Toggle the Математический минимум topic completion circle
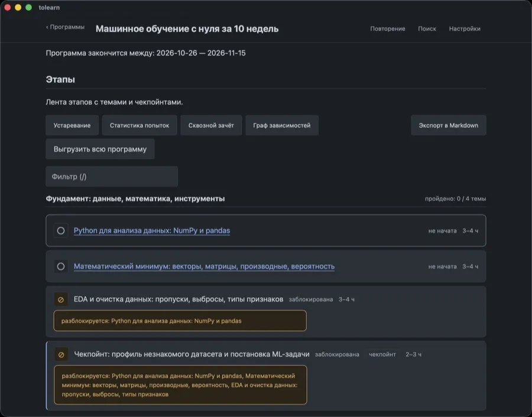Screen dimensions: 532x417 click(x=61, y=266)
